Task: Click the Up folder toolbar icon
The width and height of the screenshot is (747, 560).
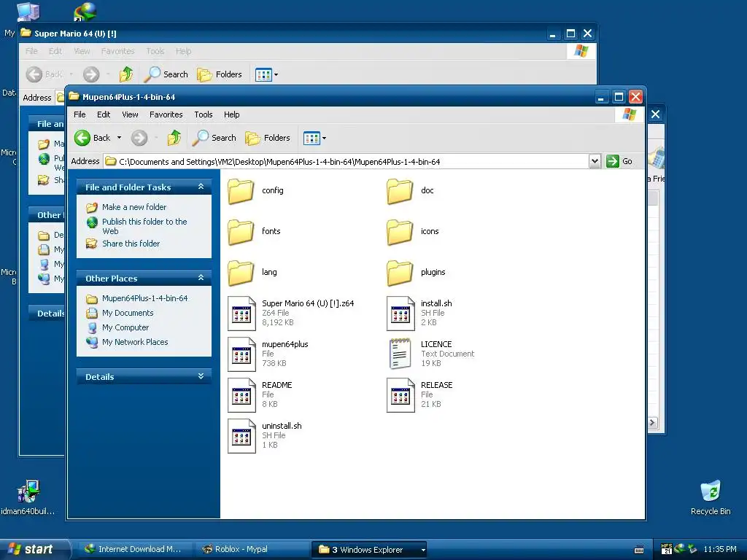Action: 174,138
